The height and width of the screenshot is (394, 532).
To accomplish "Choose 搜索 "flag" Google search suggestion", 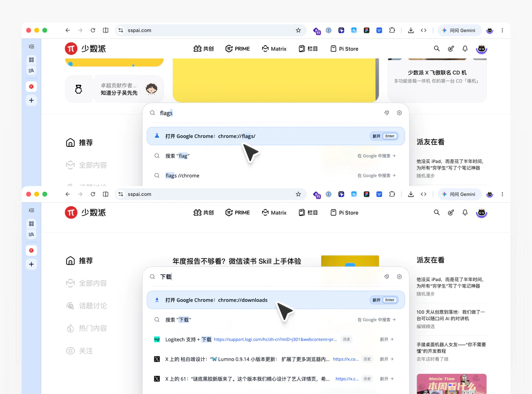I will pos(276,156).
